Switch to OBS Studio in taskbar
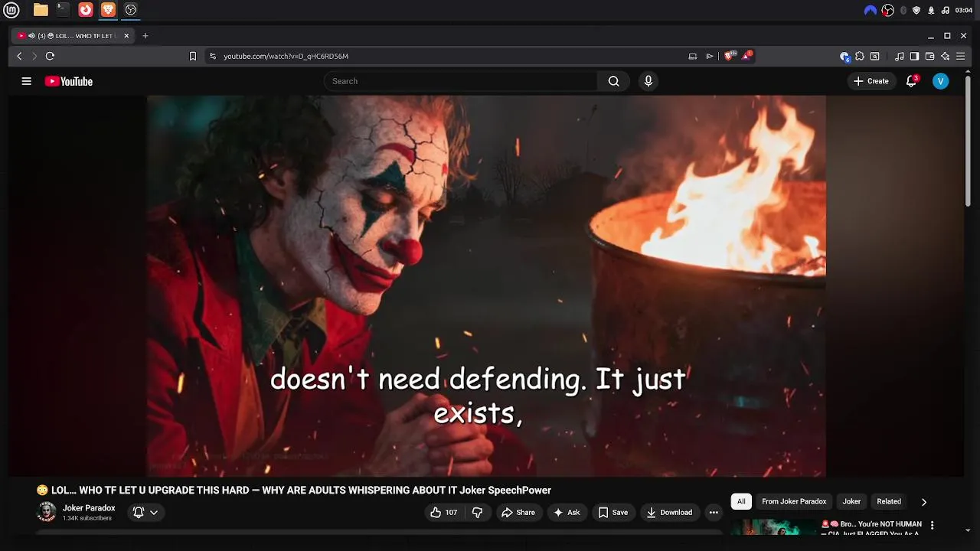 click(x=131, y=10)
